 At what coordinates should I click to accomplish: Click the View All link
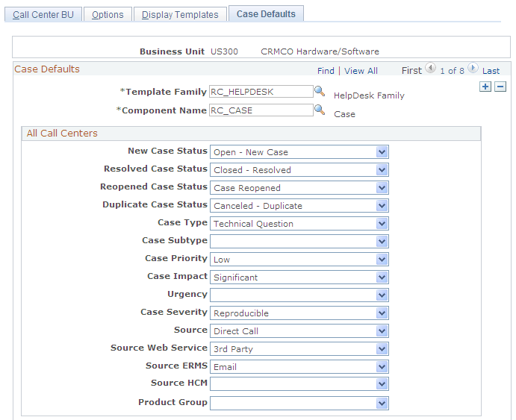coord(361,71)
